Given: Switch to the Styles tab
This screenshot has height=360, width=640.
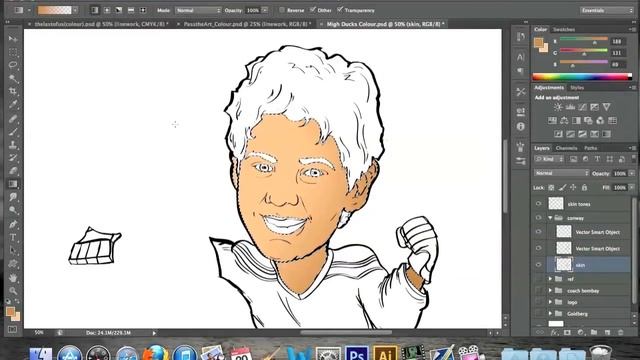Looking at the screenshot, I should click(x=577, y=87).
